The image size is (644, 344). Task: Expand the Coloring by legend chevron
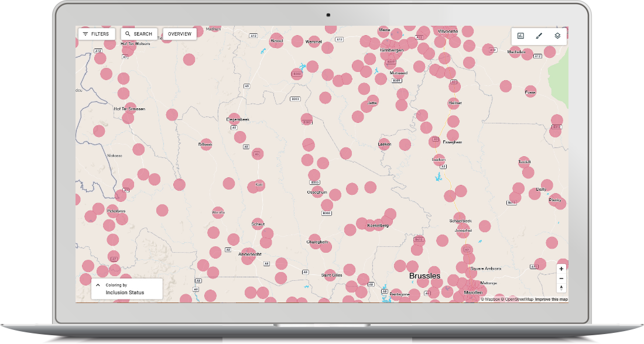pos(98,285)
